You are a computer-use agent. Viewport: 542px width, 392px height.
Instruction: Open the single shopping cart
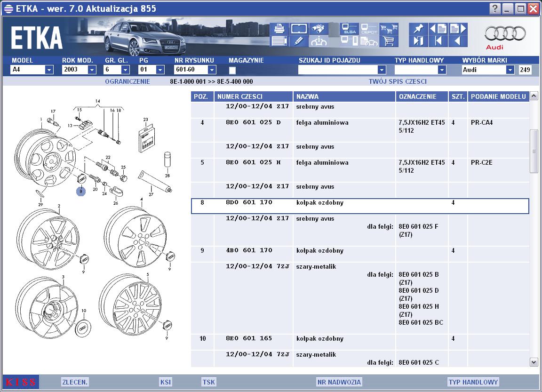pyautogui.click(x=389, y=41)
